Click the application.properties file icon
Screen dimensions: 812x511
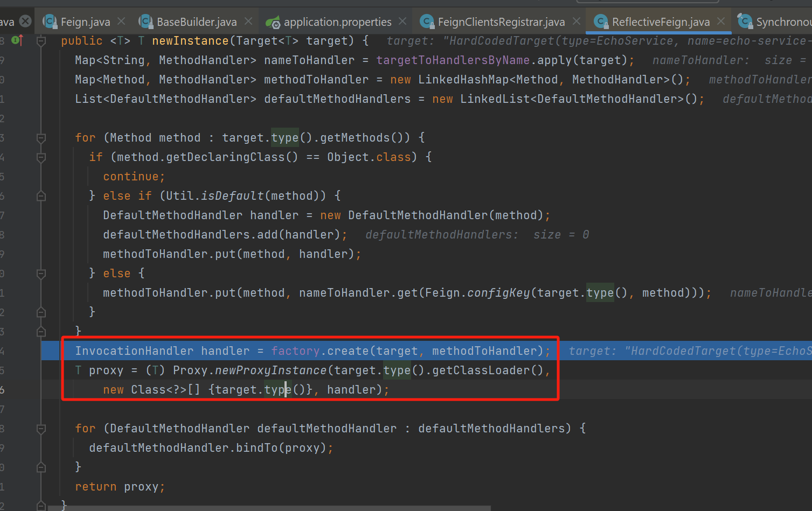pos(273,22)
